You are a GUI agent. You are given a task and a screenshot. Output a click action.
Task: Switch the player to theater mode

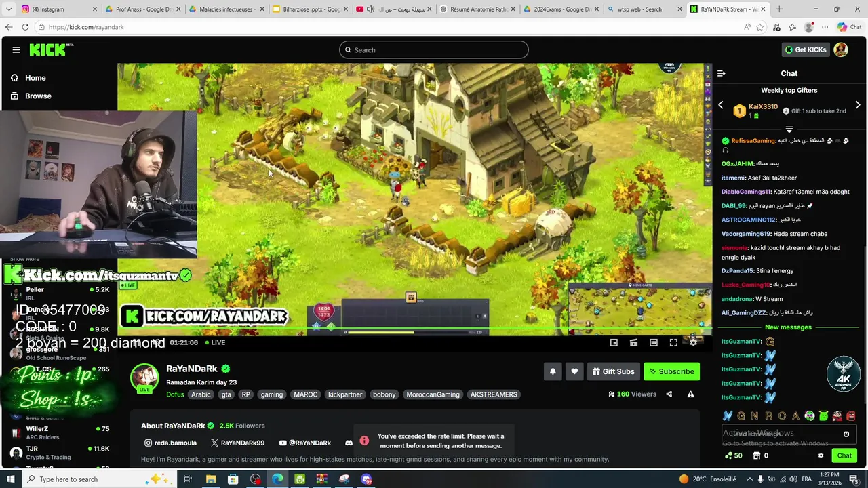point(654,342)
